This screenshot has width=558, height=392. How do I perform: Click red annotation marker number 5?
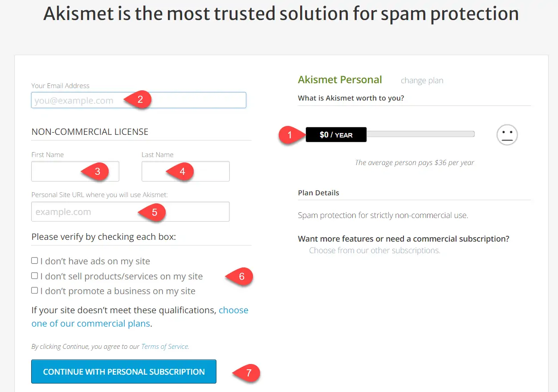[x=154, y=212]
